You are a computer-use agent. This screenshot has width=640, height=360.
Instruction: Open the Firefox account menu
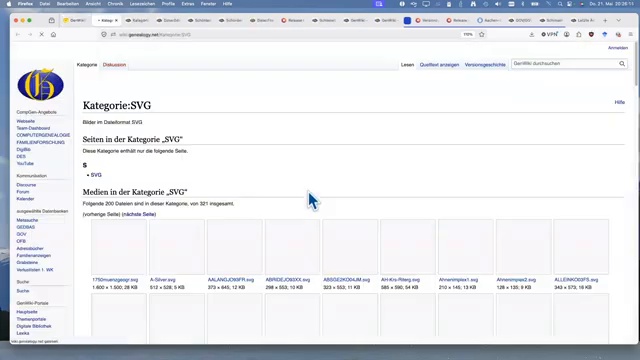pos(567,35)
